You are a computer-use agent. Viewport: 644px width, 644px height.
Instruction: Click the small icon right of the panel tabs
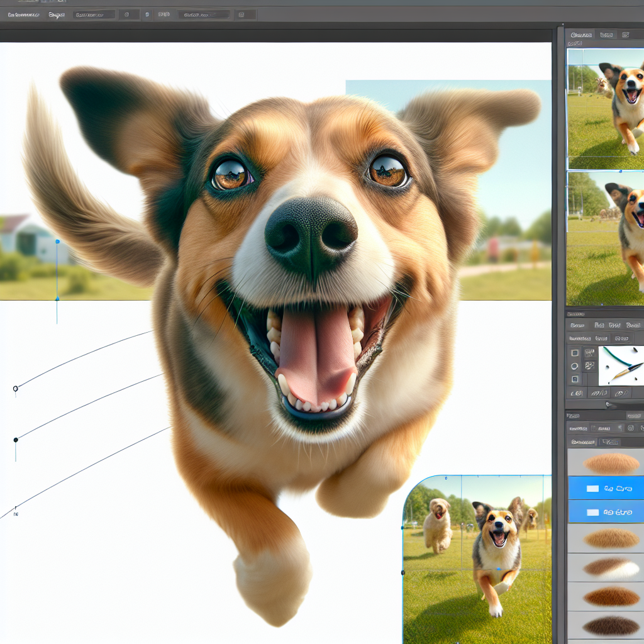tap(626, 35)
